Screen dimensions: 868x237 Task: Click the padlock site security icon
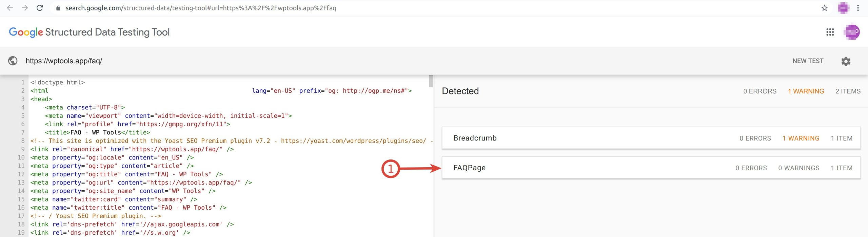click(58, 8)
